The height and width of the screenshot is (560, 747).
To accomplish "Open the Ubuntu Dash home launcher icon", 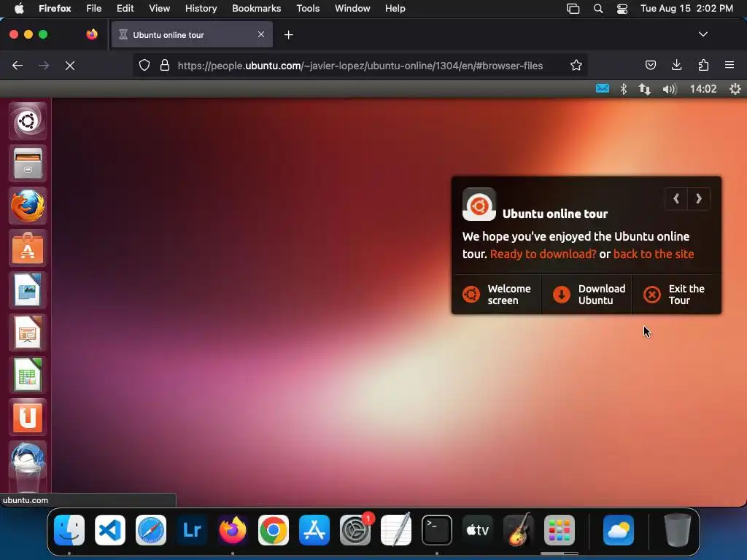I will 28,121.
